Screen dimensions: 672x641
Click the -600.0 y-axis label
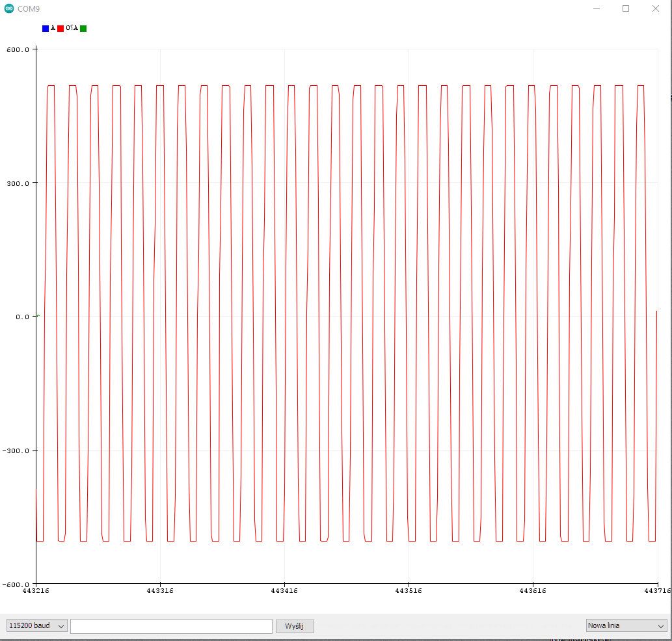pyautogui.click(x=16, y=584)
